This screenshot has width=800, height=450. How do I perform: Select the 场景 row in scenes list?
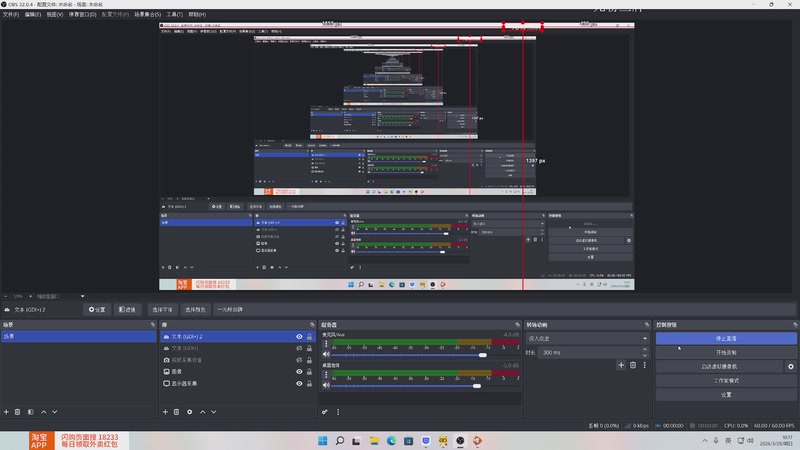(79, 337)
